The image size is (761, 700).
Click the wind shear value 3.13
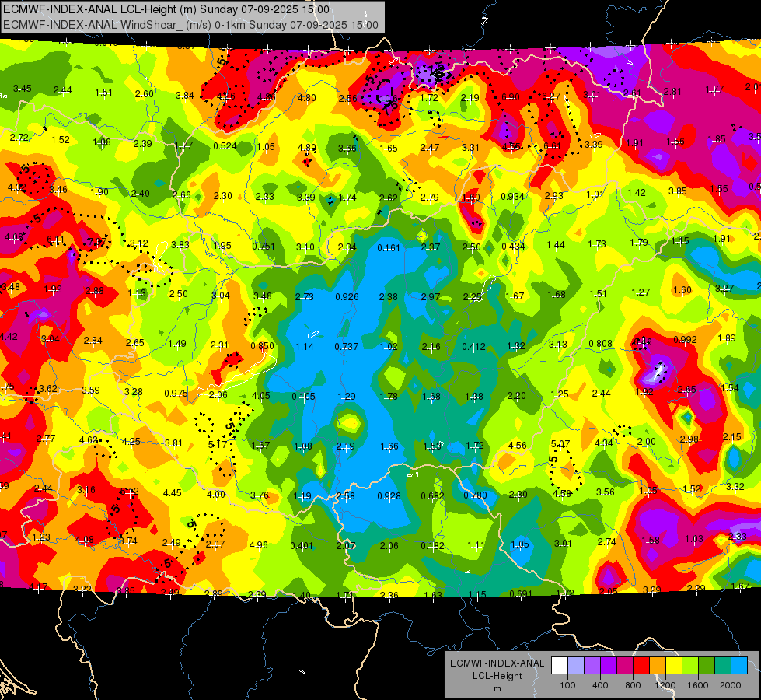tap(558, 344)
